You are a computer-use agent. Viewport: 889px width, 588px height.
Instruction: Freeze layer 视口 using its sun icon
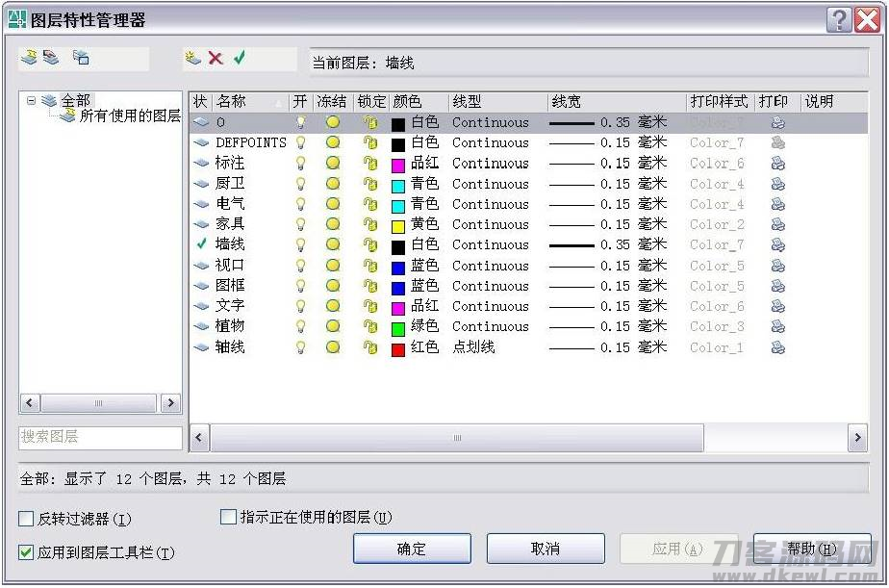pyautogui.click(x=333, y=265)
